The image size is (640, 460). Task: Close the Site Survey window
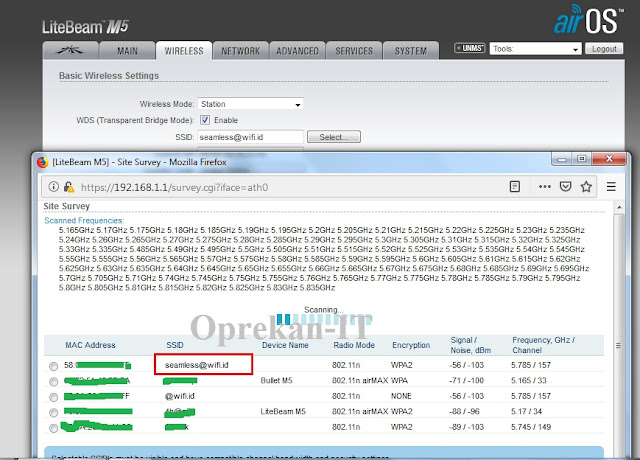[609, 159]
